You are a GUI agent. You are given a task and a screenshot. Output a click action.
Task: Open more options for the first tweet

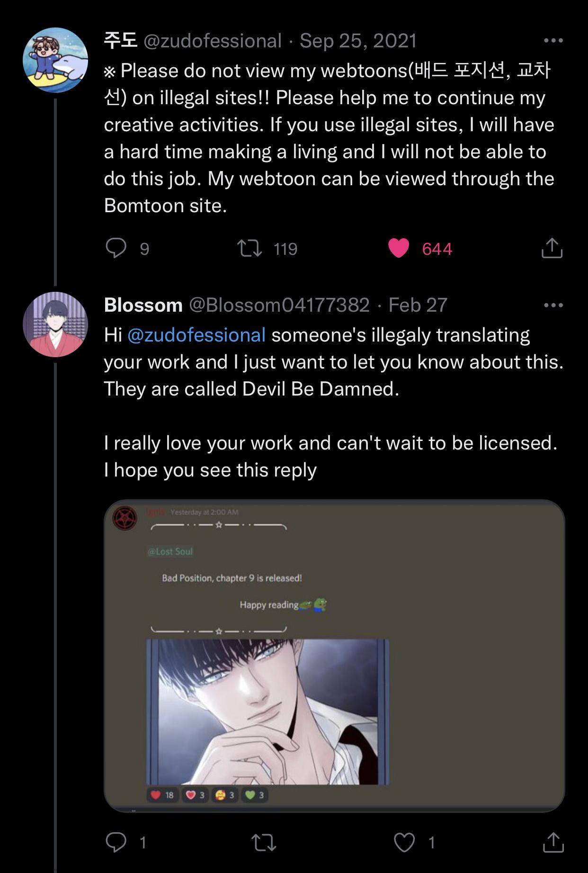point(553,41)
